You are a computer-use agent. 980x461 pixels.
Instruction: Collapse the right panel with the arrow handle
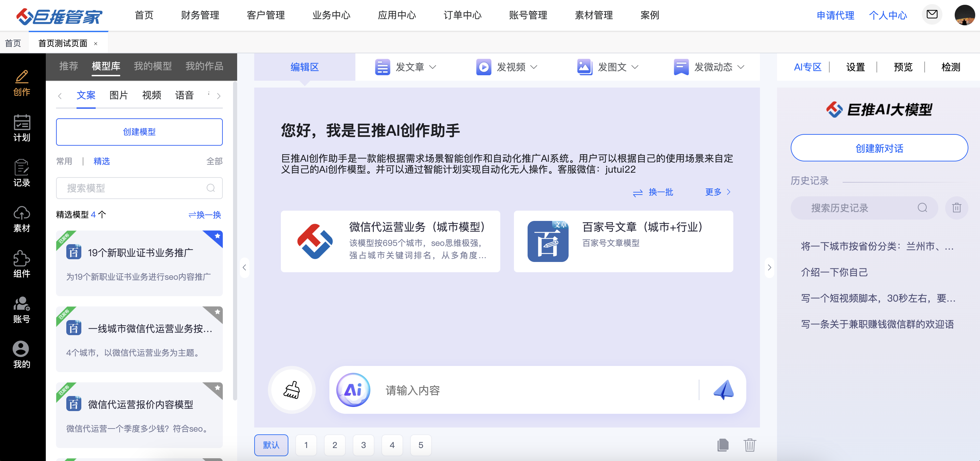click(769, 268)
